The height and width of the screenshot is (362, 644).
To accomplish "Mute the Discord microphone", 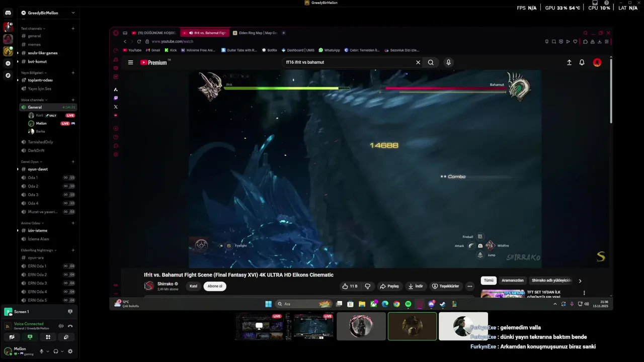I will tap(41, 351).
